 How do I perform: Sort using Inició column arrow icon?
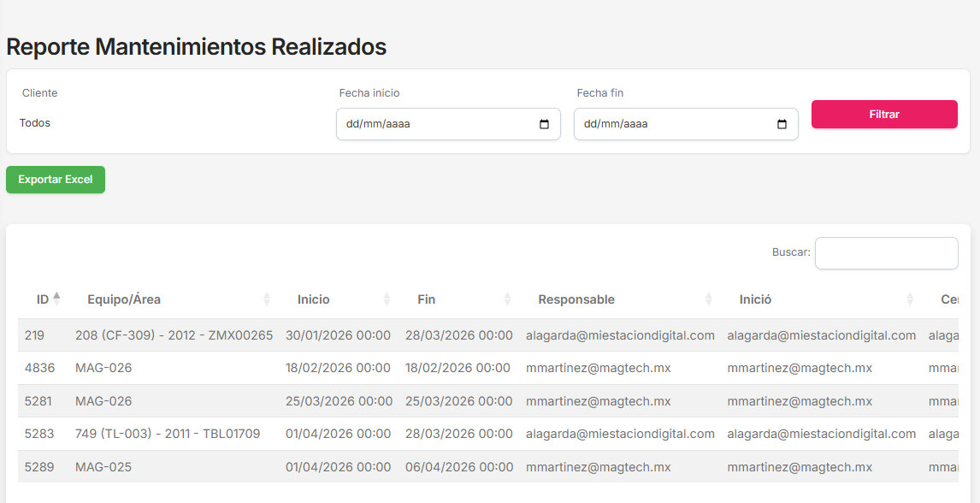[x=910, y=299]
